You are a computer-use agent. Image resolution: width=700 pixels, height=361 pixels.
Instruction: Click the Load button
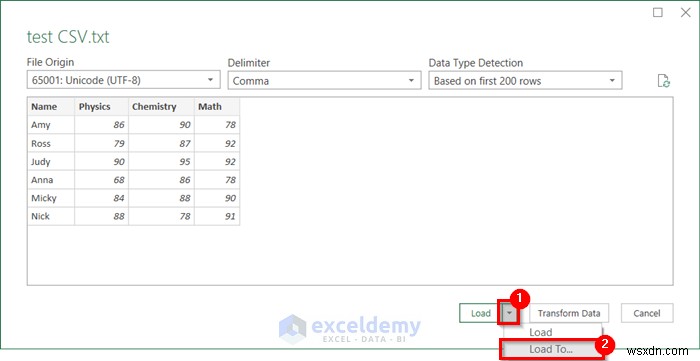481,313
